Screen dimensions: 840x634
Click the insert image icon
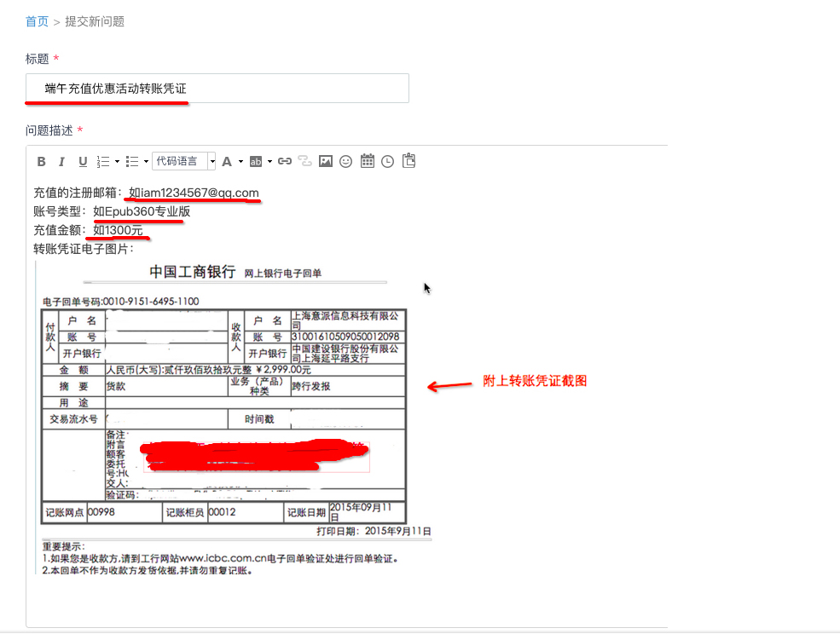point(325,160)
